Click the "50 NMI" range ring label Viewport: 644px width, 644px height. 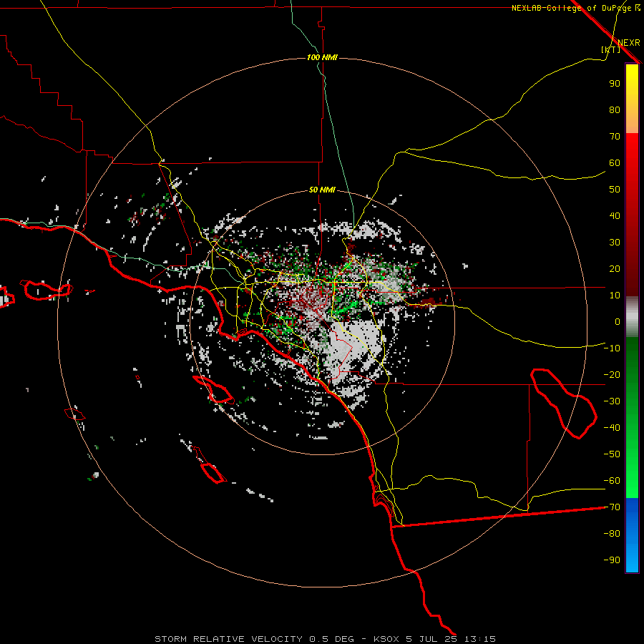pos(322,190)
